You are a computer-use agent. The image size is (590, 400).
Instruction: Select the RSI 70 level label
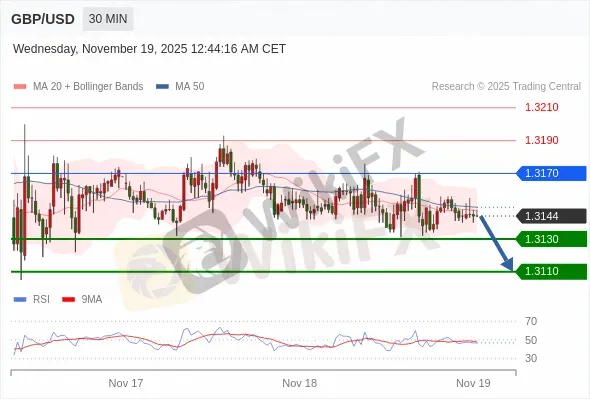coord(531,321)
